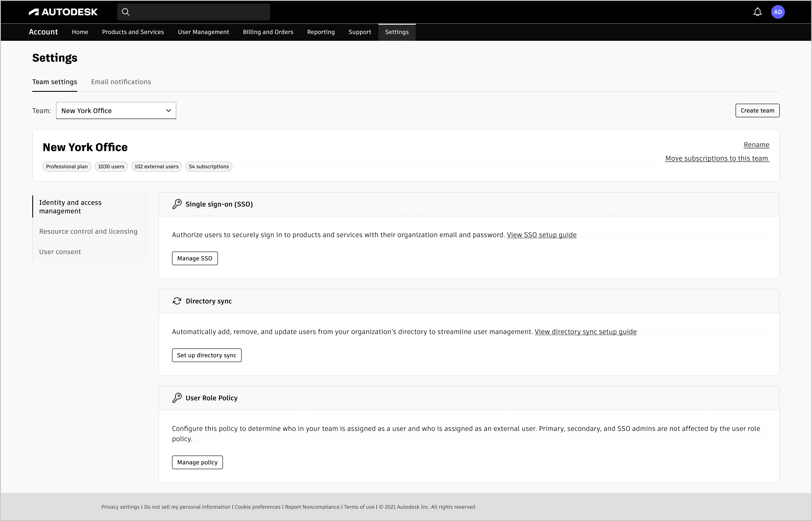Select Resource control and licensing
The image size is (812, 521).
click(x=88, y=231)
